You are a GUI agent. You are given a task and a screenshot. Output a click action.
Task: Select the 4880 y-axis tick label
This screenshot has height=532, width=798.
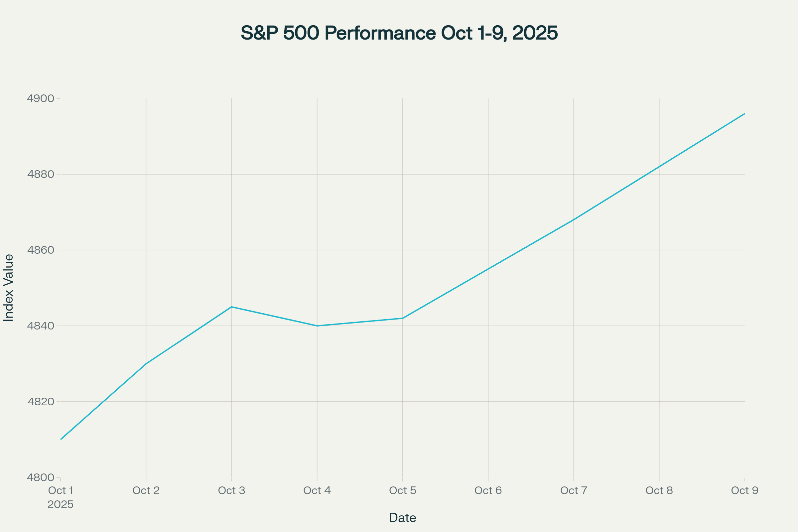(x=41, y=174)
